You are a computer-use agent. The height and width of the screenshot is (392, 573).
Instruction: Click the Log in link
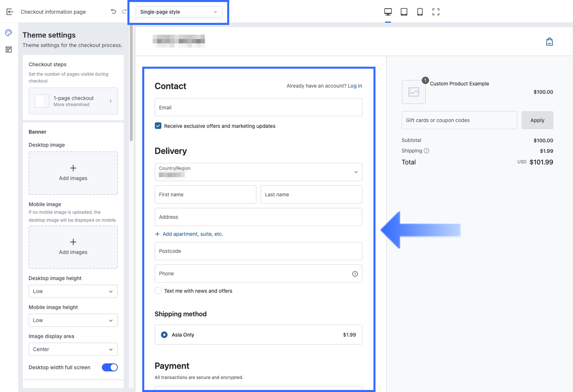click(x=355, y=86)
